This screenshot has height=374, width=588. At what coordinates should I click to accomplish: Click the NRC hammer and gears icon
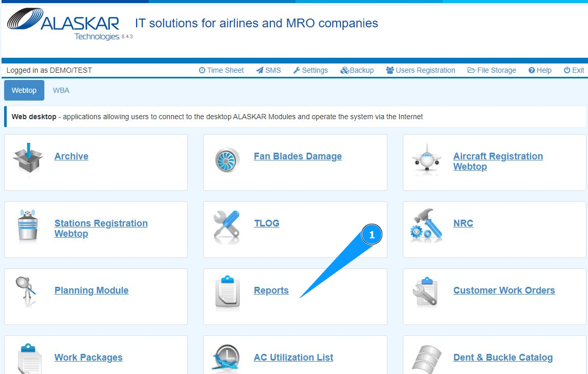point(427,225)
